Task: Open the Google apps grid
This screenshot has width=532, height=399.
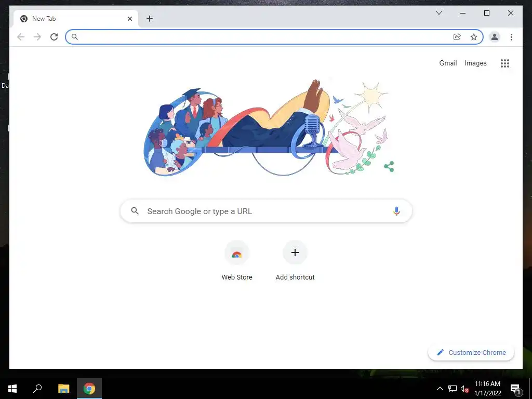Action: click(505, 63)
